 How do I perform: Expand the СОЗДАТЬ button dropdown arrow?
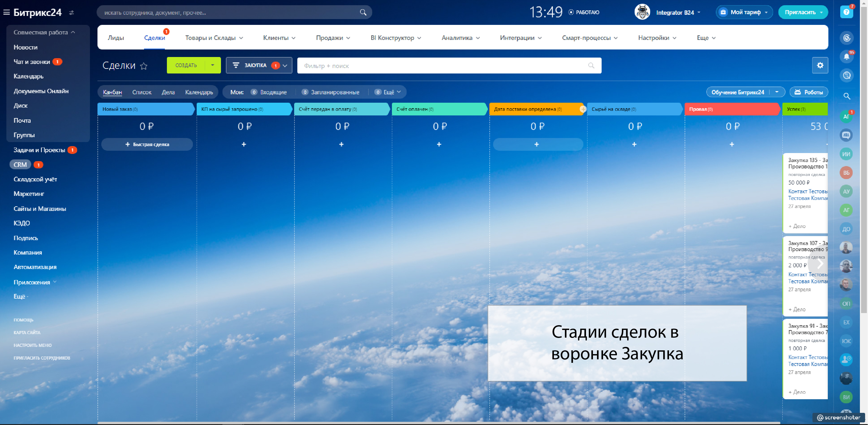coord(213,65)
